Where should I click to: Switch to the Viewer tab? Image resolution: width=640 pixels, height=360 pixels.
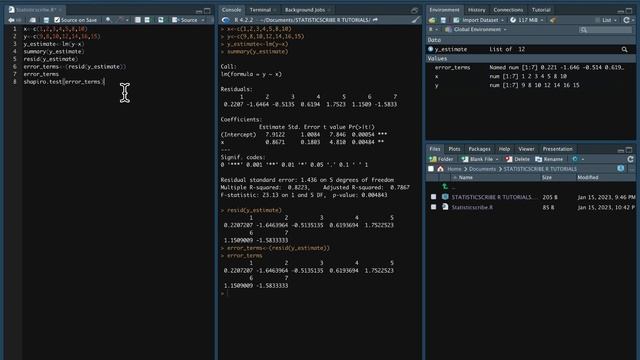tap(526, 149)
